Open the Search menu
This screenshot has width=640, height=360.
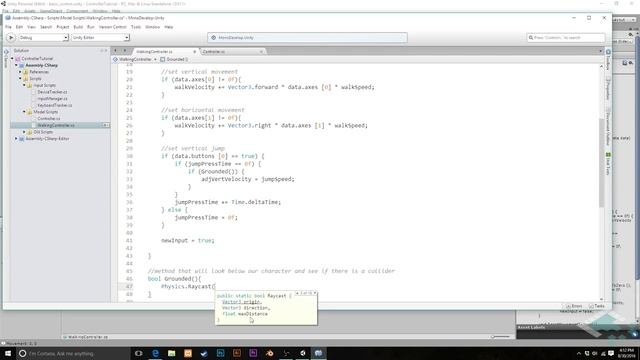pyautogui.click(x=46, y=27)
